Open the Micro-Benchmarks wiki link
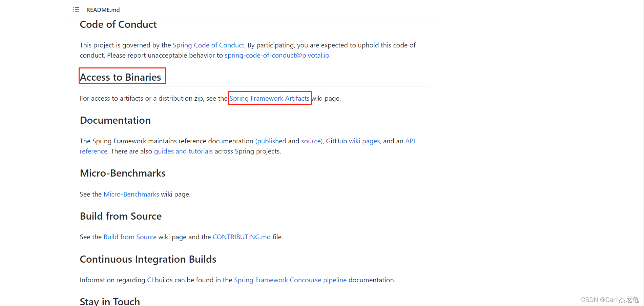This screenshot has width=644, height=306. pos(131,194)
